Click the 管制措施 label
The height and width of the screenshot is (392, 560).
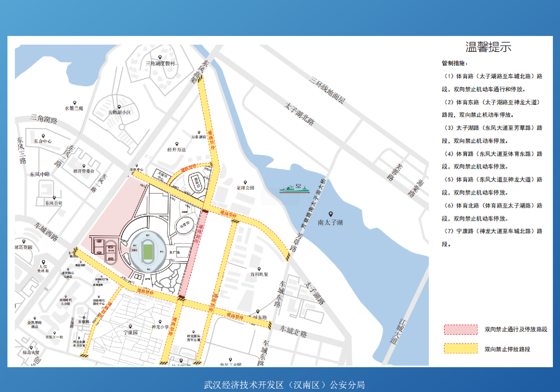point(454,63)
